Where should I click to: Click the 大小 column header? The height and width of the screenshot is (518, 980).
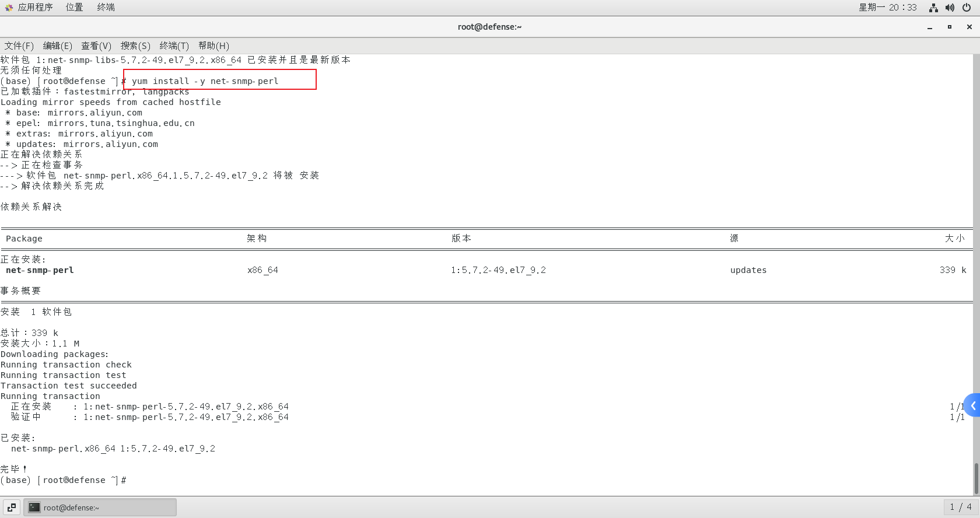point(955,238)
